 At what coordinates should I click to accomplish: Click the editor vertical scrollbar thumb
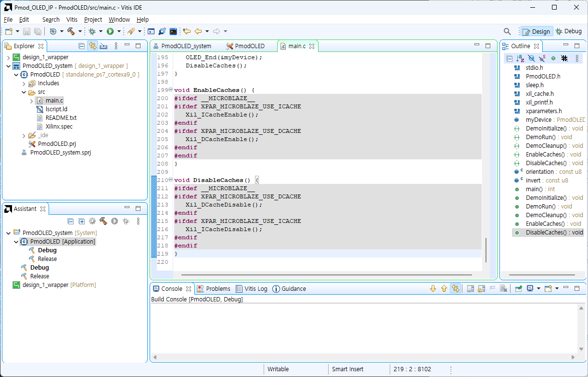pos(486,250)
